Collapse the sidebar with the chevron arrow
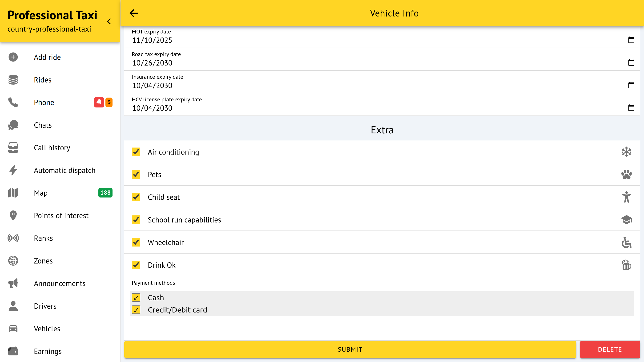The width and height of the screenshot is (644, 362). (109, 21)
